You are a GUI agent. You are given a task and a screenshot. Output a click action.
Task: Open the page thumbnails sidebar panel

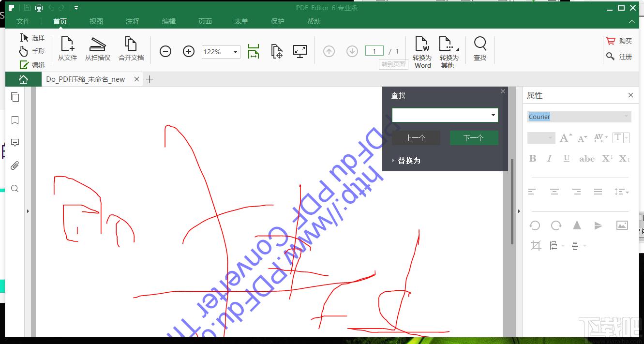point(15,97)
